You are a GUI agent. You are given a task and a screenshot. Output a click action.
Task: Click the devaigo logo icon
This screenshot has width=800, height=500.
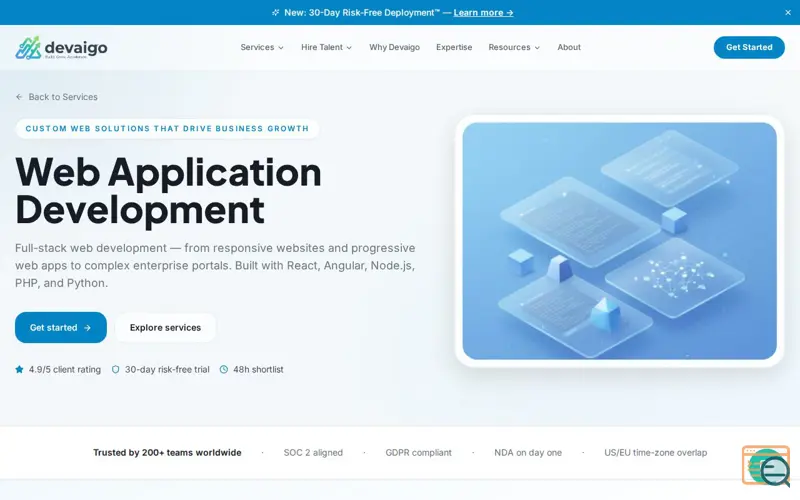[28, 47]
